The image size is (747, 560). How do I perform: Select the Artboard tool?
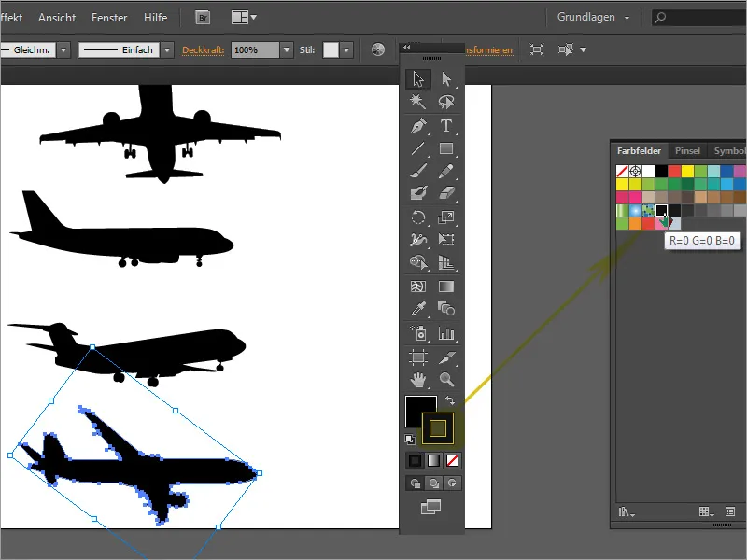(x=418, y=357)
